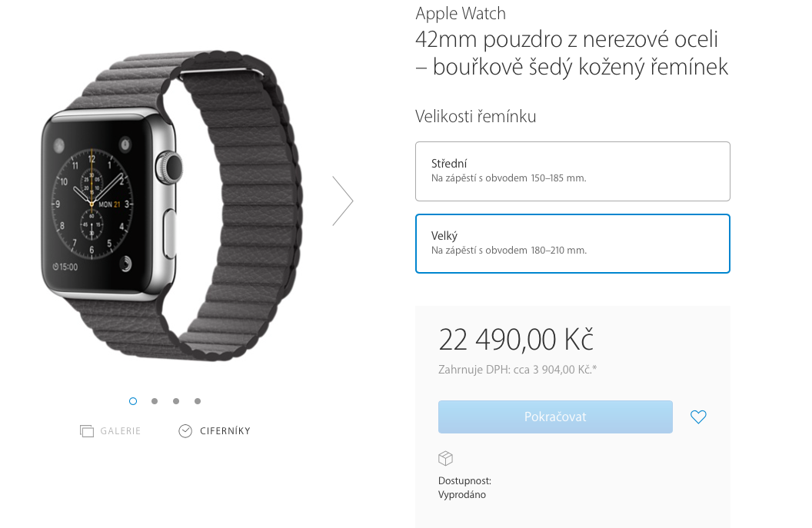Click the Pokračovat button
This screenshot has height=528, width=812.
point(555,417)
